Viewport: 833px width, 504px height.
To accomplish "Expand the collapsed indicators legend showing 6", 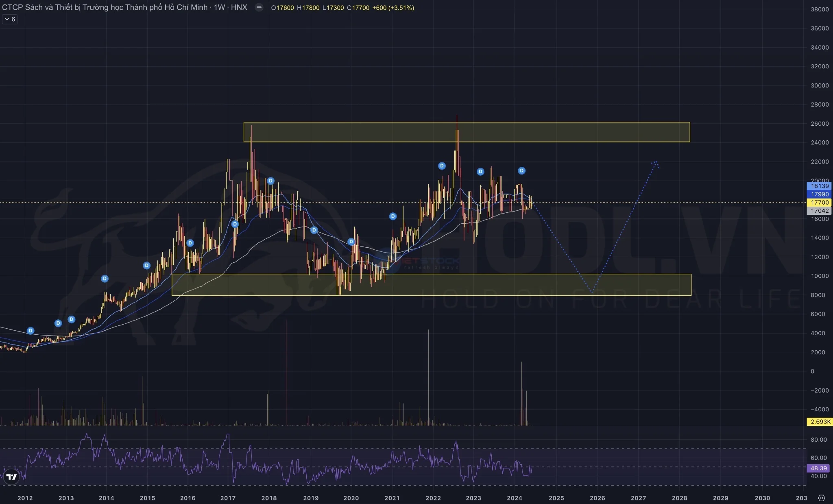I will tap(10, 19).
